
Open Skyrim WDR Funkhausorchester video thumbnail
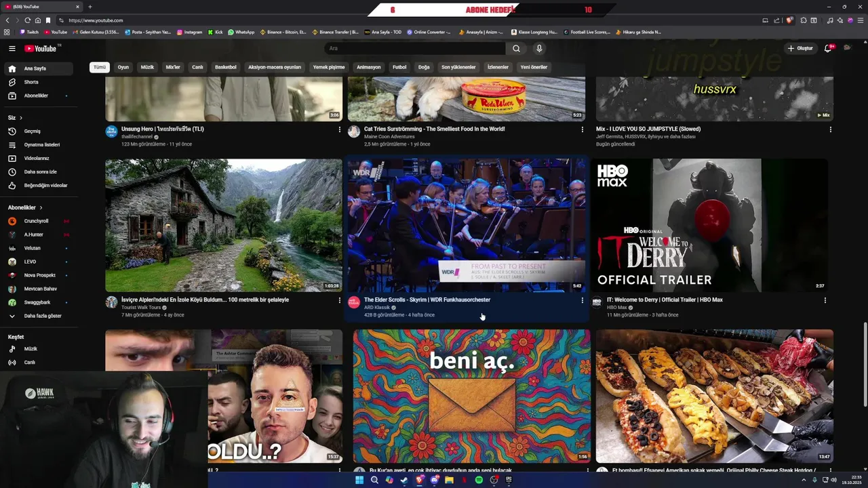(x=466, y=225)
